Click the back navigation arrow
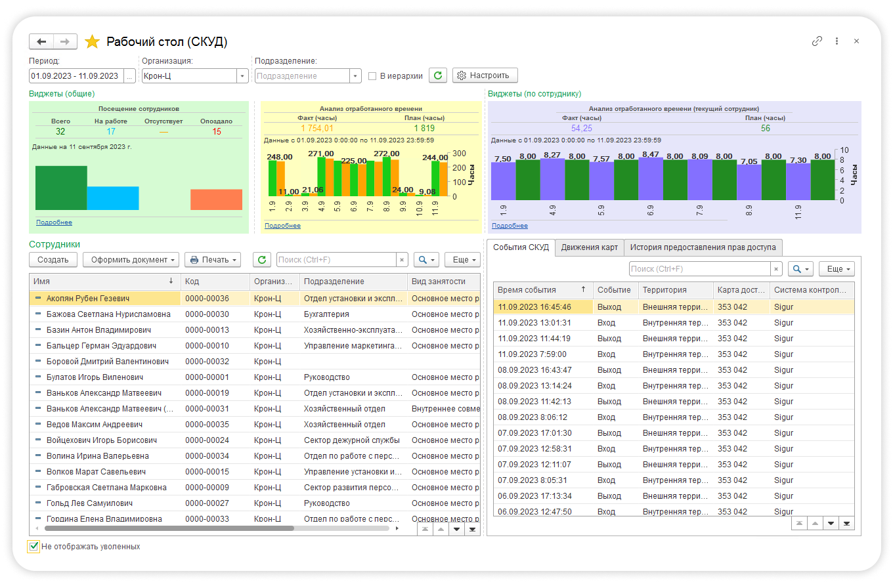Viewport: 893px width, 588px height. [41, 42]
